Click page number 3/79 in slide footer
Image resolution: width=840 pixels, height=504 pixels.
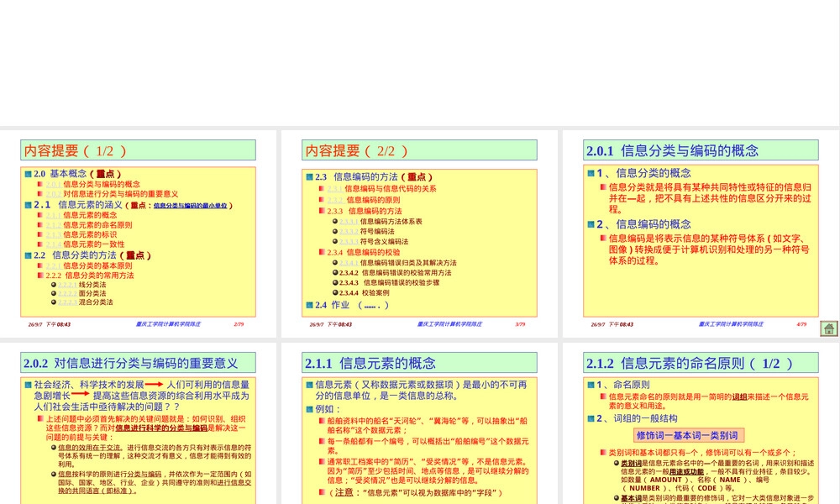[520, 324]
